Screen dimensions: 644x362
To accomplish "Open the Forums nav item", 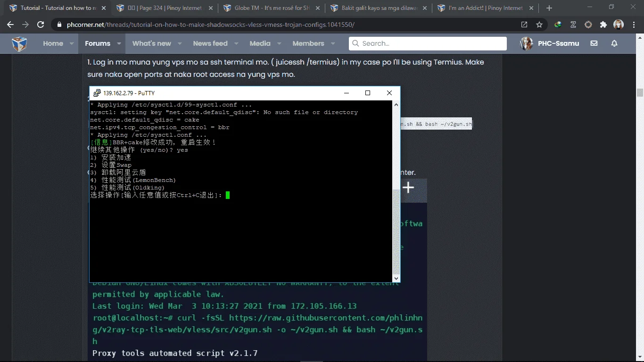I will [98, 43].
